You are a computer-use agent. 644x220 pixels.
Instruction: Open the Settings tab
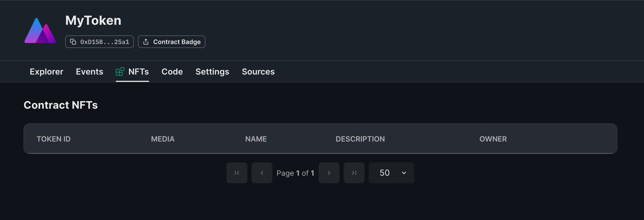click(212, 71)
